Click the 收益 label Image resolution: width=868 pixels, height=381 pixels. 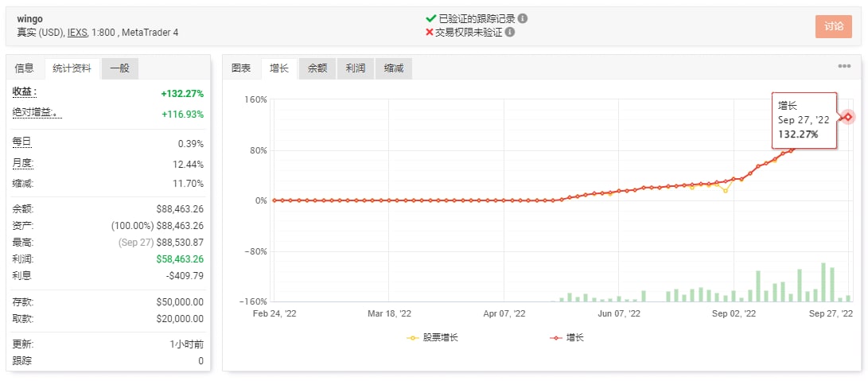point(25,92)
